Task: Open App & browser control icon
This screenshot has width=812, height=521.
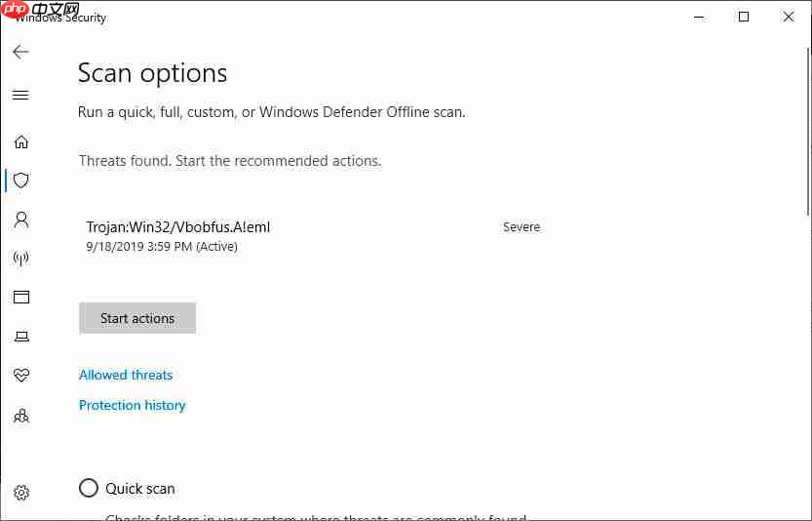Action: pyautogui.click(x=21, y=297)
